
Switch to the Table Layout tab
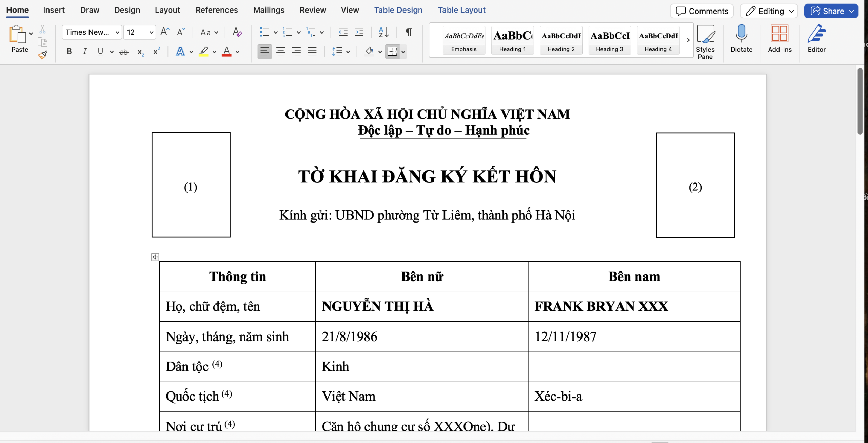pyautogui.click(x=461, y=10)
